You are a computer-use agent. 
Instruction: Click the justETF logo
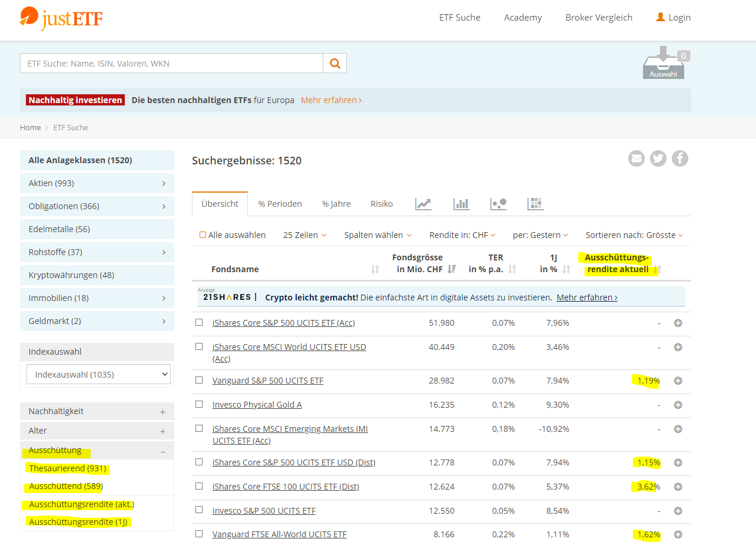pos(61,18)
